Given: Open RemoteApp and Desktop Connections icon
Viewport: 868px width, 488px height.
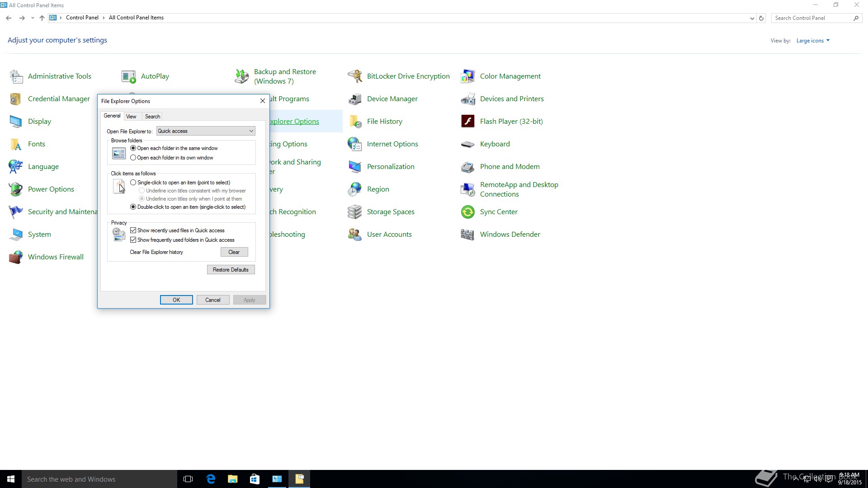Looking at the screenshot, I should pos(468,189).
